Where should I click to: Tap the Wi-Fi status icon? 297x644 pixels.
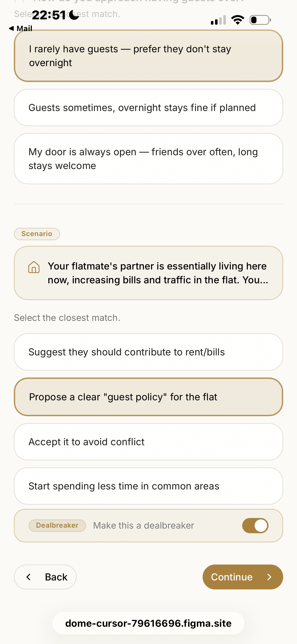[238, 20]
